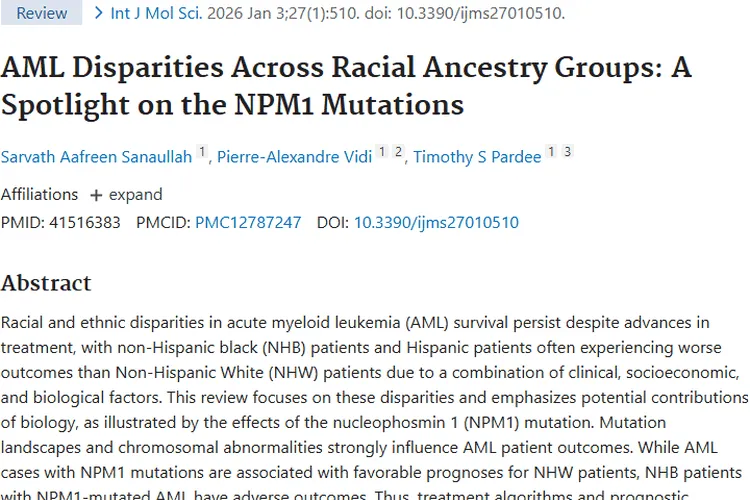
Task: Click the AML Disparities article title
Action: (x=346, y=86)
